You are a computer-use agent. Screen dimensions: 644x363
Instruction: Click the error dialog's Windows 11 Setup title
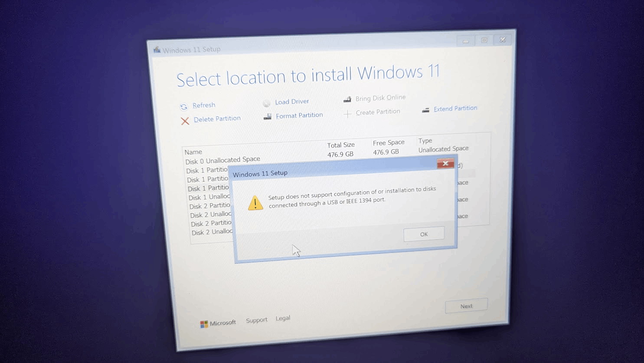pos(260,174)
